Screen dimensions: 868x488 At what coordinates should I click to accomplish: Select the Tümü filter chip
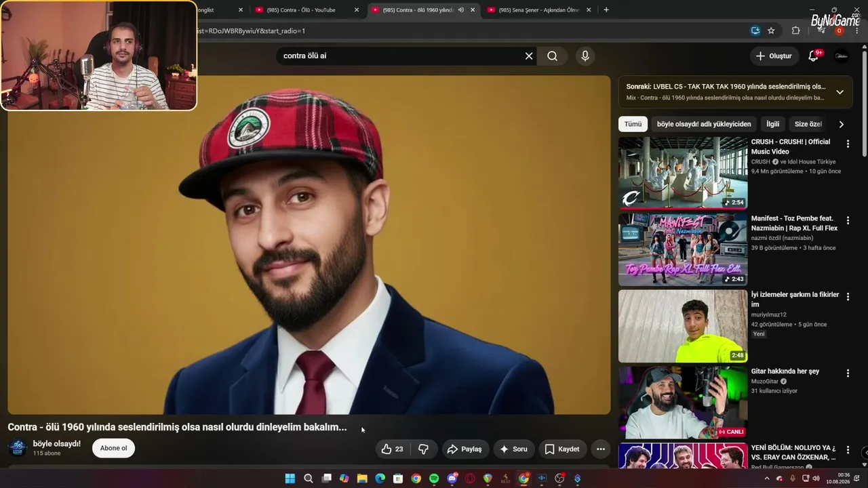pyautogui.click(x=633, y=124)
